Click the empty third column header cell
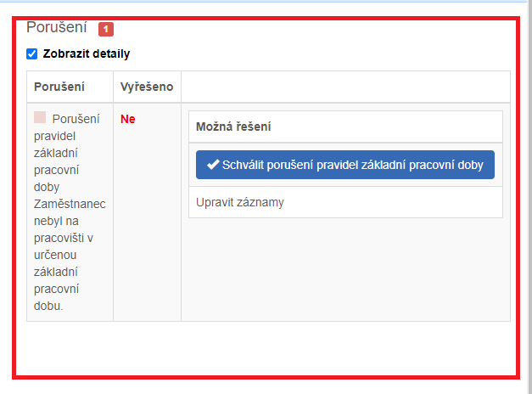 (x=344, y=87)
